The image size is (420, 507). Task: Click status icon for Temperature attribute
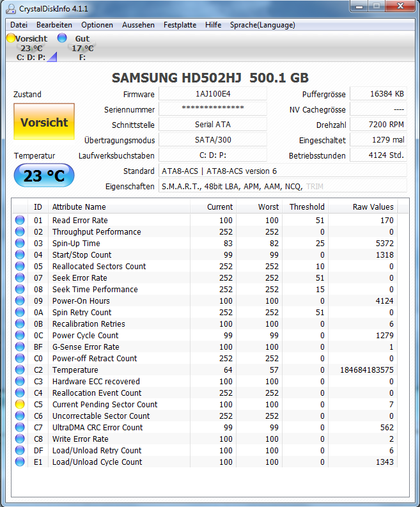(x=20, y=370)
